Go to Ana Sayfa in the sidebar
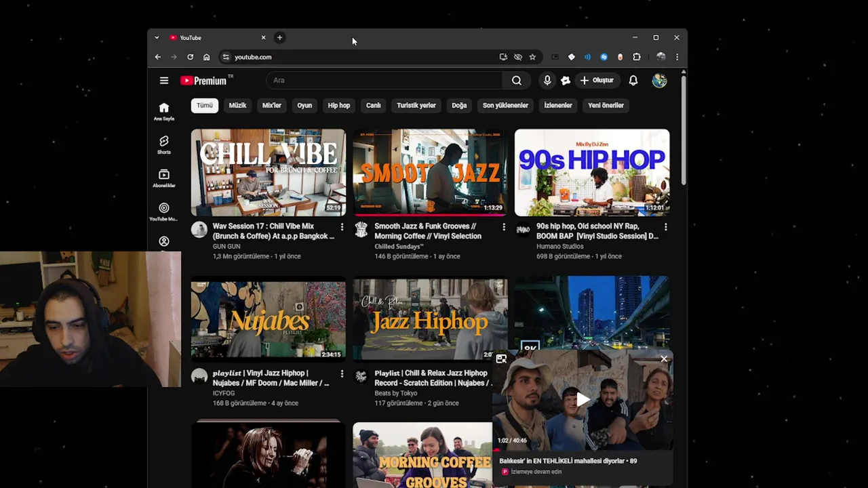The image size is (868, 488). pos(164,111)
